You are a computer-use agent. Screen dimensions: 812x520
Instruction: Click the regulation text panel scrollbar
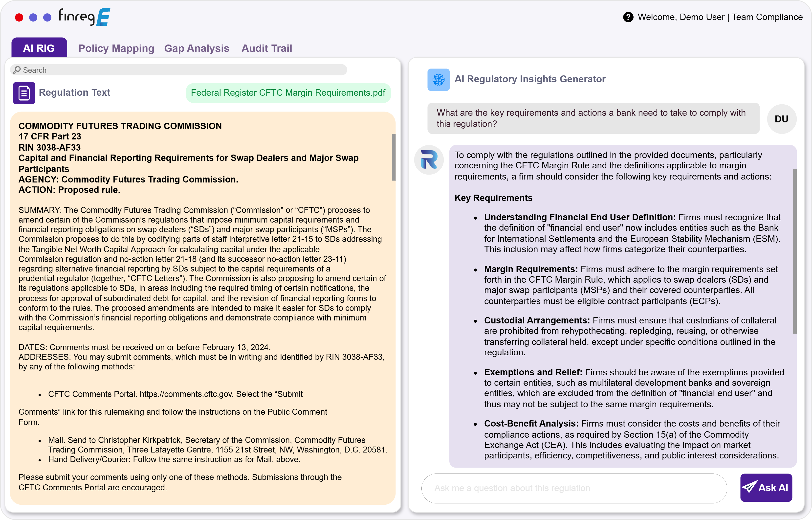394,157
